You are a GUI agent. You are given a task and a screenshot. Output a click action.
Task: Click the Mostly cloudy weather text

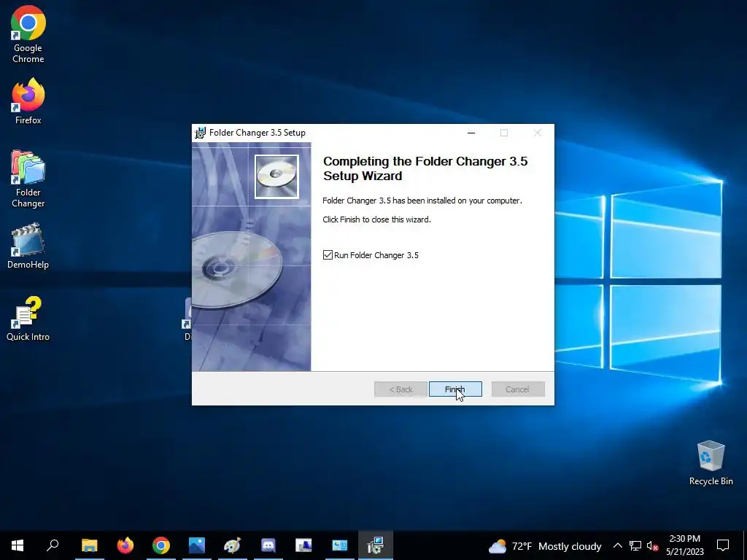pos(570,546)
